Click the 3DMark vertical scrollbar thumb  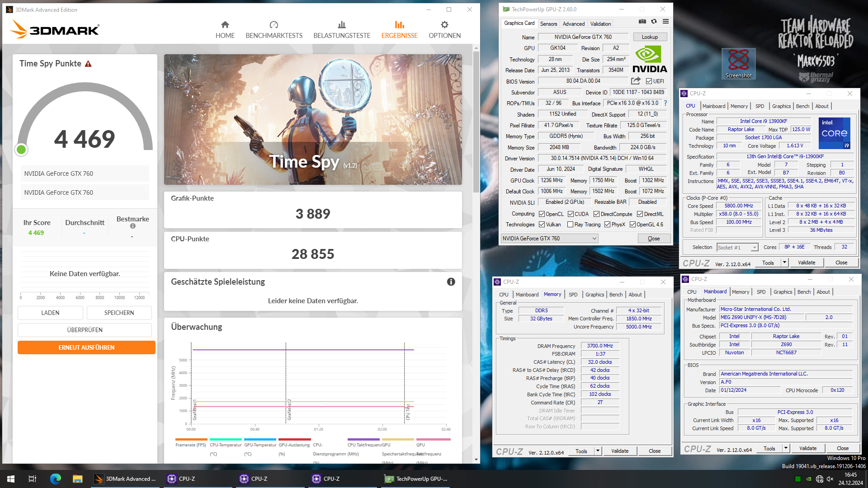coord(476,122)
